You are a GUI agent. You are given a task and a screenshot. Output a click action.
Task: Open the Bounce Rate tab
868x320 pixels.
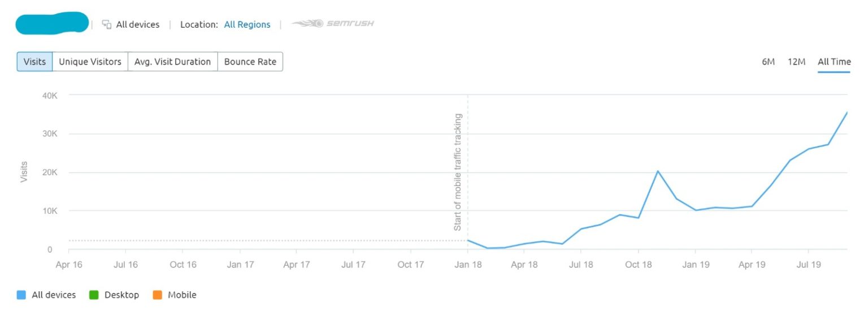click(x=250, y=62)
